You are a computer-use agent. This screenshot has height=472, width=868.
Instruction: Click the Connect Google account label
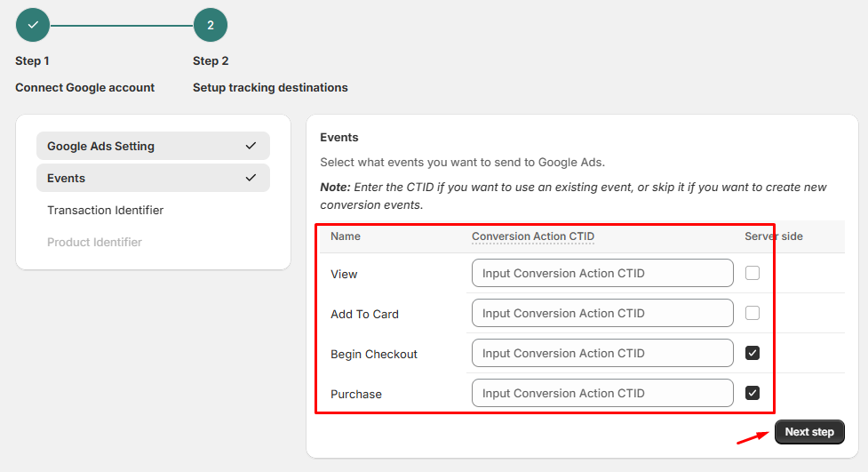[84, 87]
